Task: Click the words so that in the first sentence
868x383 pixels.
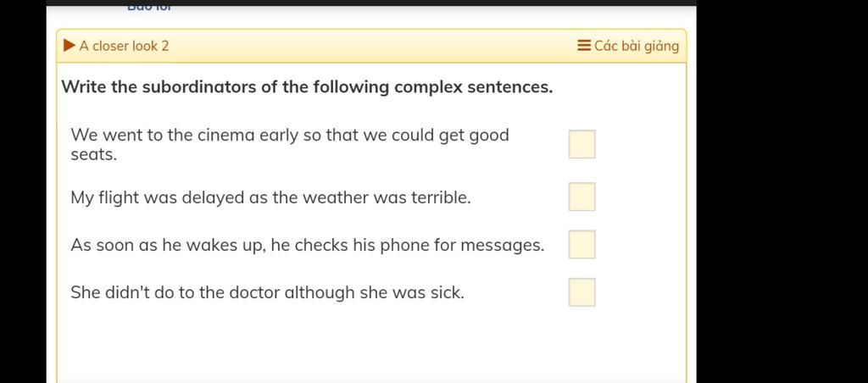Action: [x=331, y=135]
